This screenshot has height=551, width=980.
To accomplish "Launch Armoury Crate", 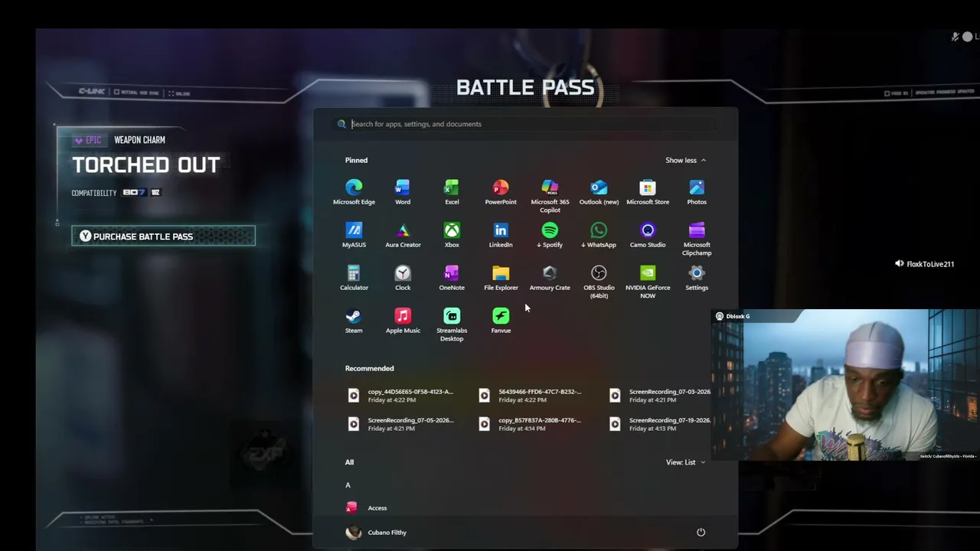I will pyautogui.click(x=550, y=278).
